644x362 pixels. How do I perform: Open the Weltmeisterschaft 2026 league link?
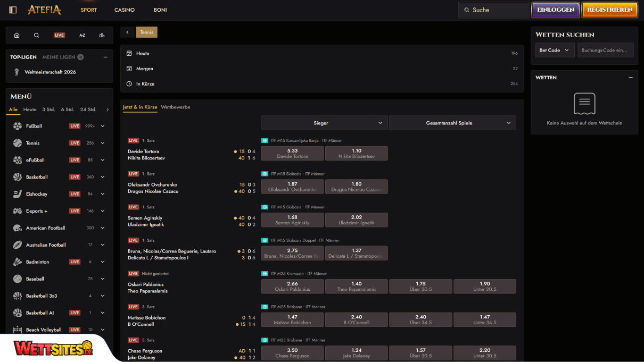coord(51,72)
